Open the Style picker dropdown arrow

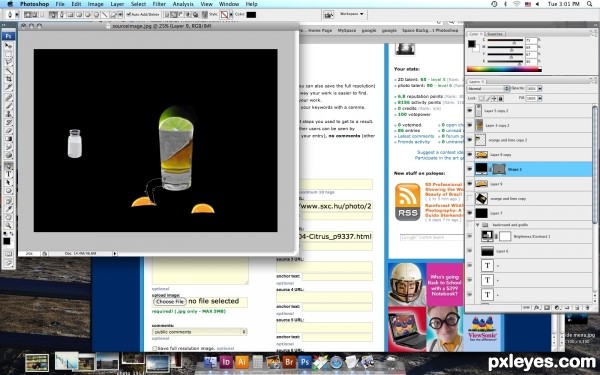[231, 15]
